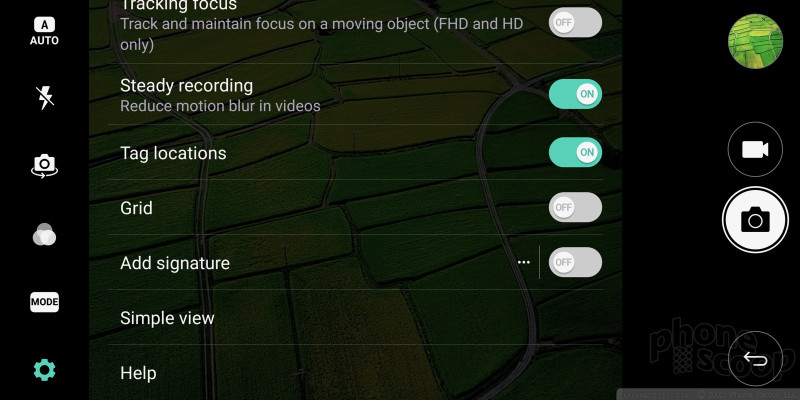The width and height of the screenshot is (800, 400).
Task: Tap the AUTO mode icon
Action: pos(44,31)
